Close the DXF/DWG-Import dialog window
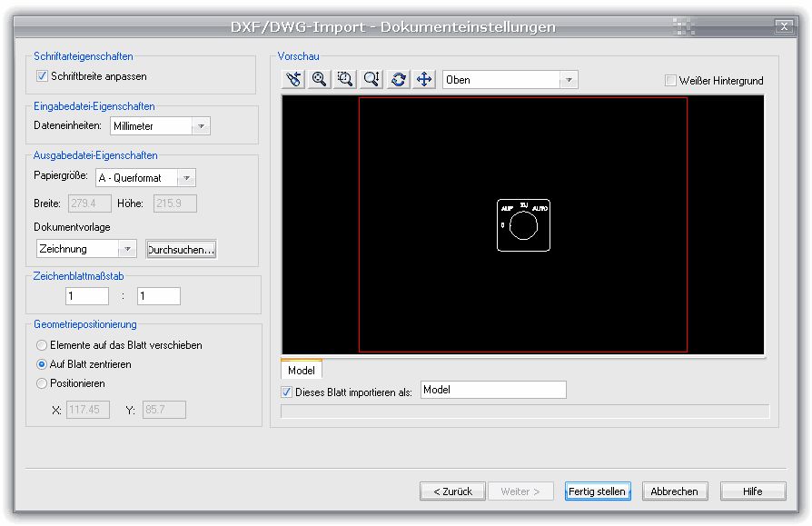 coord(783,27)
